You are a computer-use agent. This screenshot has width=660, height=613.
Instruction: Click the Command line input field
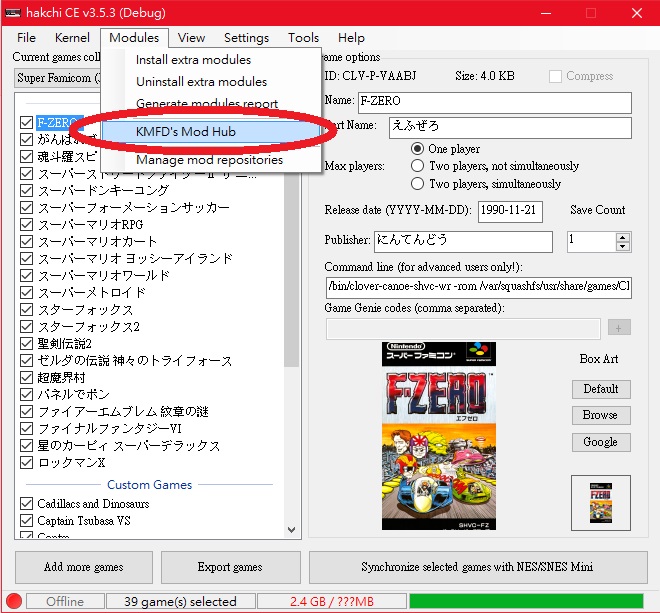pyautogui.click(x=478, y=287)
